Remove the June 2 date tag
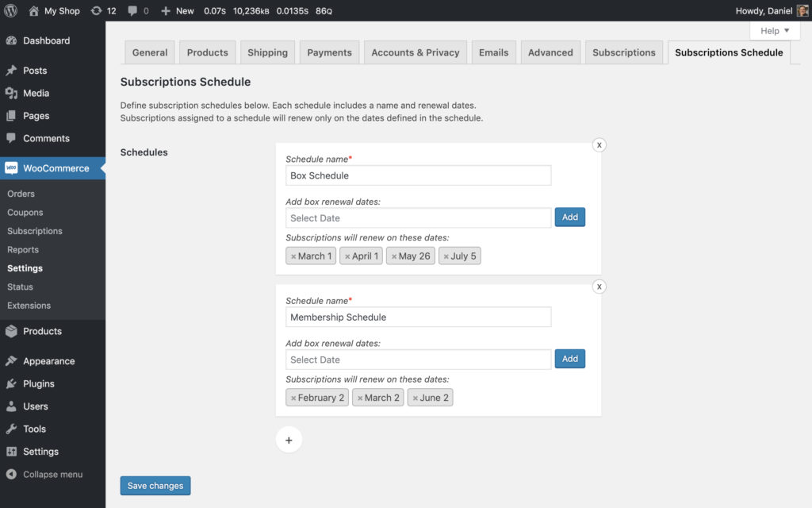 [415, 398]
